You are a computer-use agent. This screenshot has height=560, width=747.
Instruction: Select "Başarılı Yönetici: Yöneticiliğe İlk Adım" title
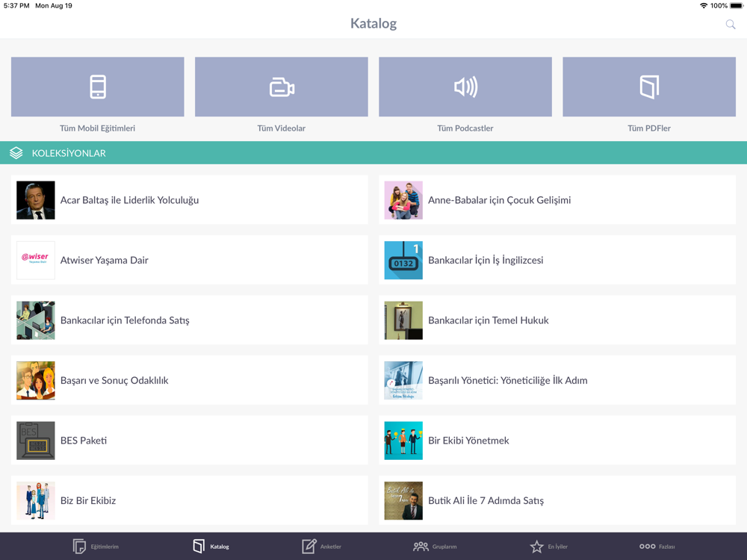508,381
